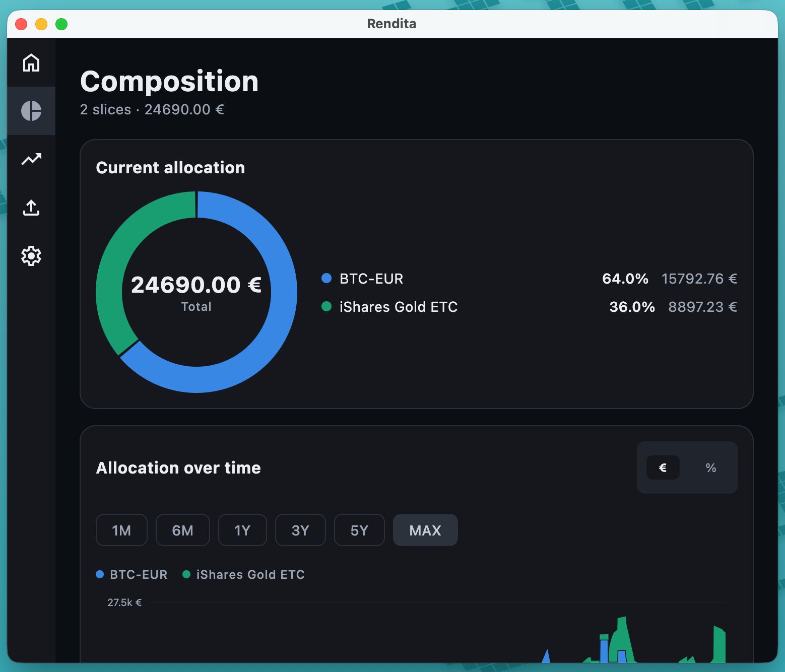Select the 6M time range

coord(182,530)
